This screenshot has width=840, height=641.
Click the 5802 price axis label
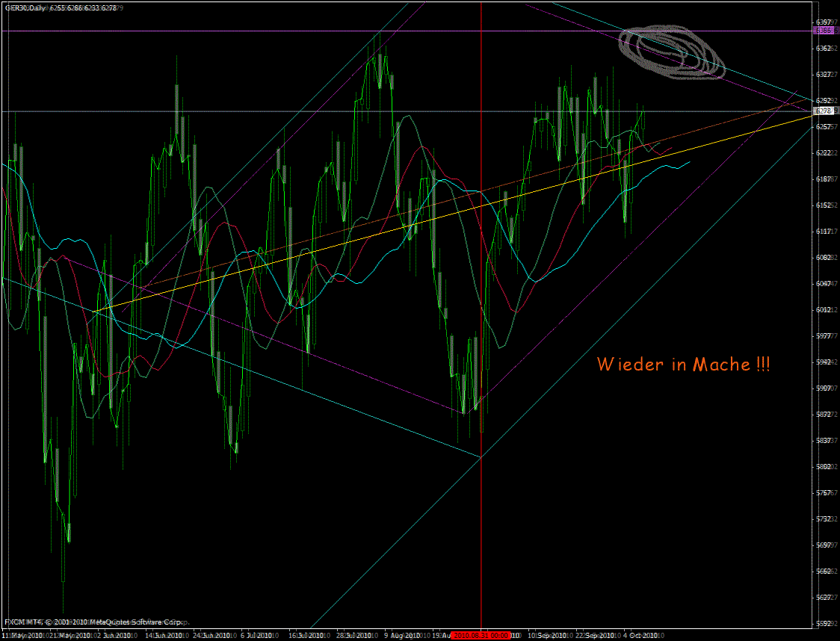point(825,466)
